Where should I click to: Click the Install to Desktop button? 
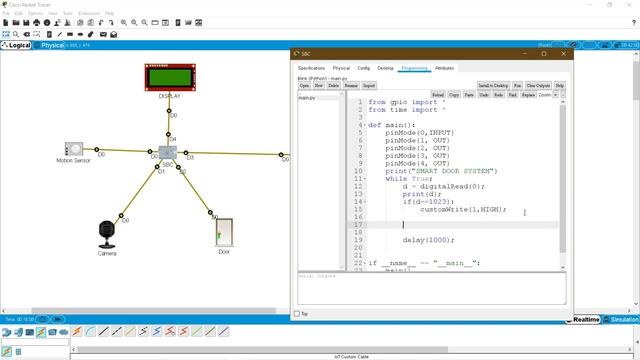493,86
